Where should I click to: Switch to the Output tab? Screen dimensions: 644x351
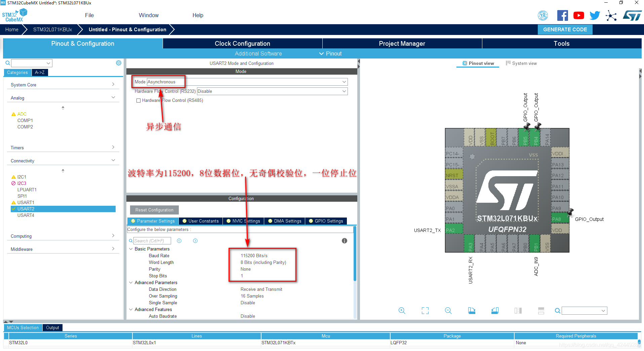52,327
